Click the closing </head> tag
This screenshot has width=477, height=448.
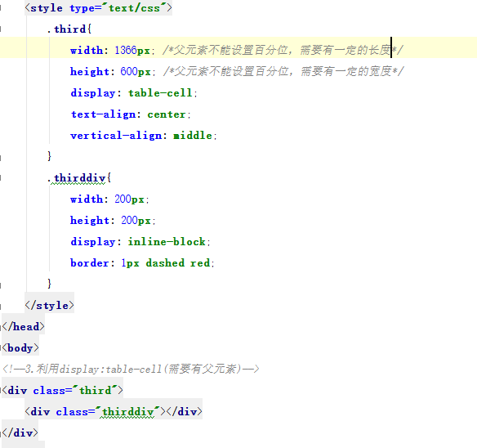(24, 326)
